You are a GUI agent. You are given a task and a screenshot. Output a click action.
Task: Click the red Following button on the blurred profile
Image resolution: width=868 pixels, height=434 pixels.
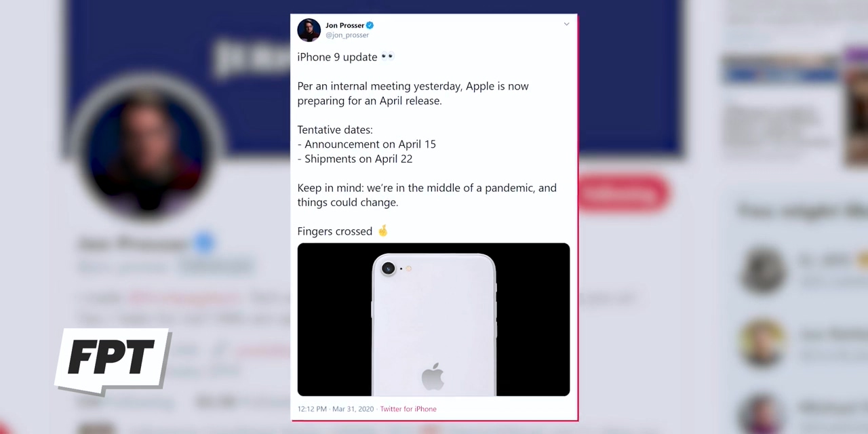pos(623,194)
